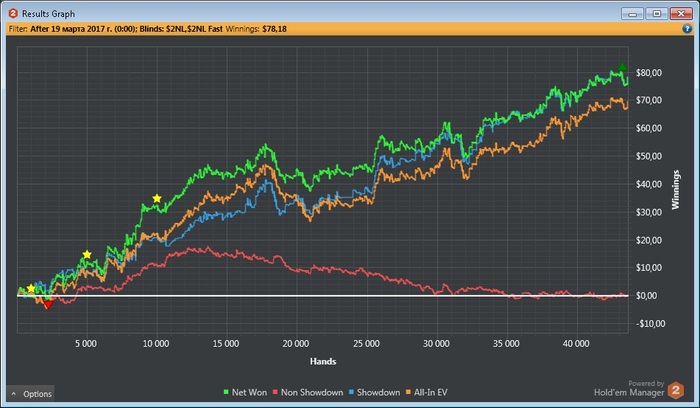This screenshot has height=408, width=700.
Task: Click the filter text 'After 19 марта 2017 г.'
Action: (71, 29)
